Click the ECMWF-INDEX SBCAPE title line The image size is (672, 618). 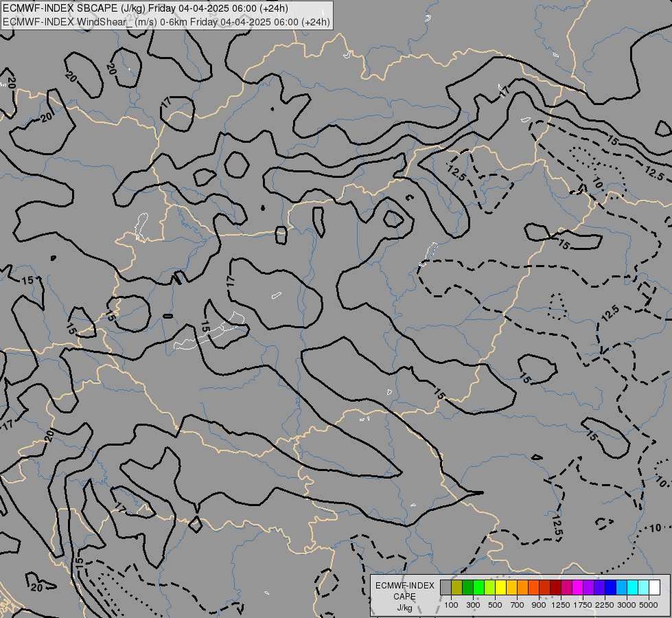146,8
